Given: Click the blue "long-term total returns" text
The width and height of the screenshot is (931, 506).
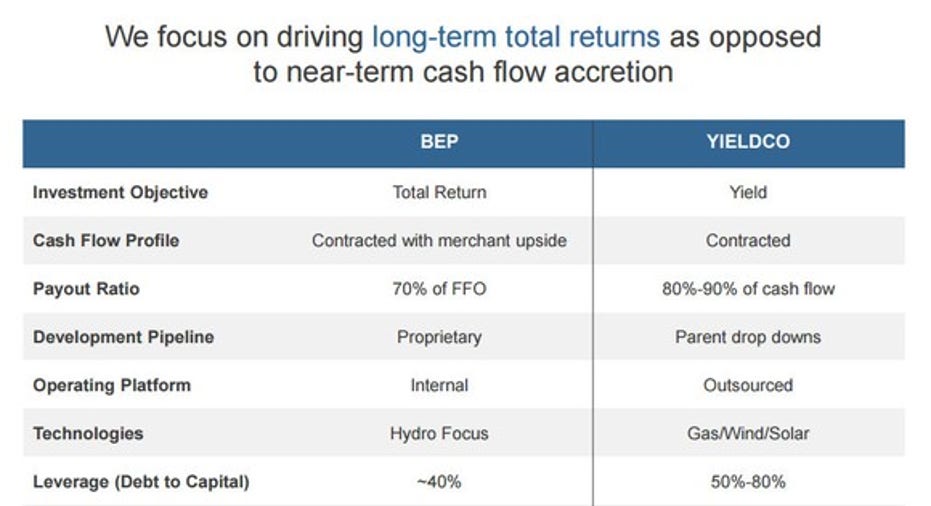Looking at the screenshot, I should (515, 38).
